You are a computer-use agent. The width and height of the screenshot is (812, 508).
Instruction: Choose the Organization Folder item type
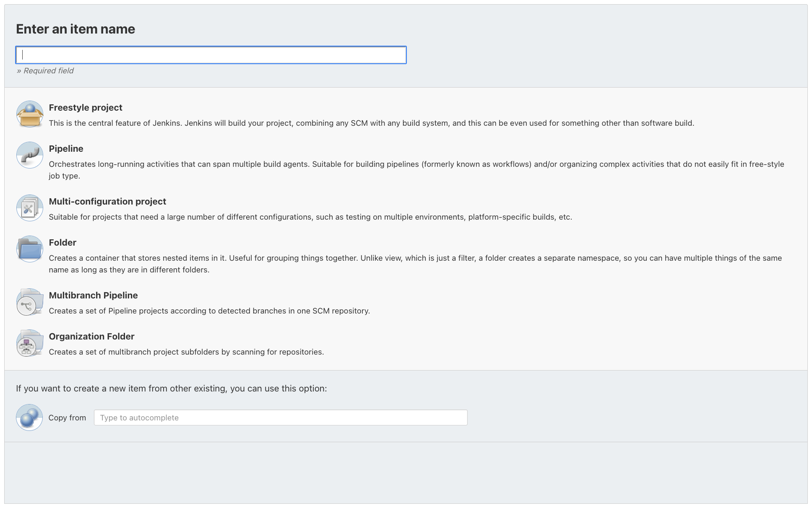tap(91, 336)
